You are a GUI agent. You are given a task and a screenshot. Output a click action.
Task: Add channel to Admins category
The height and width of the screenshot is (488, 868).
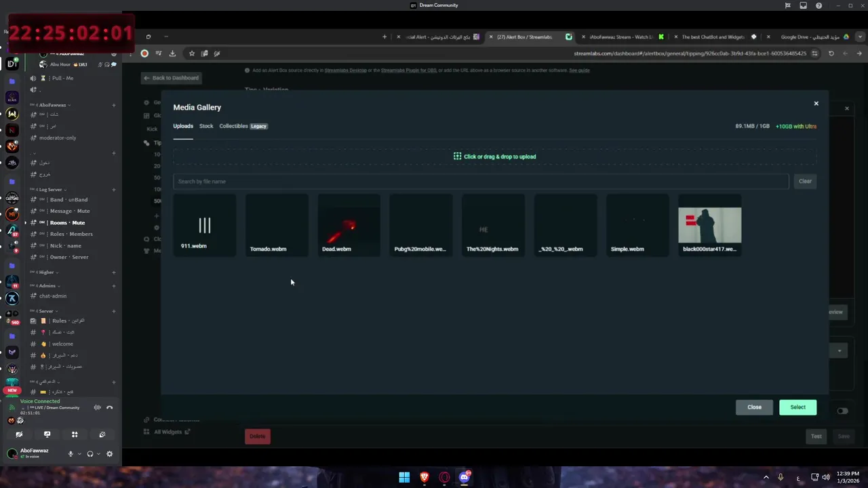(113, 285)
